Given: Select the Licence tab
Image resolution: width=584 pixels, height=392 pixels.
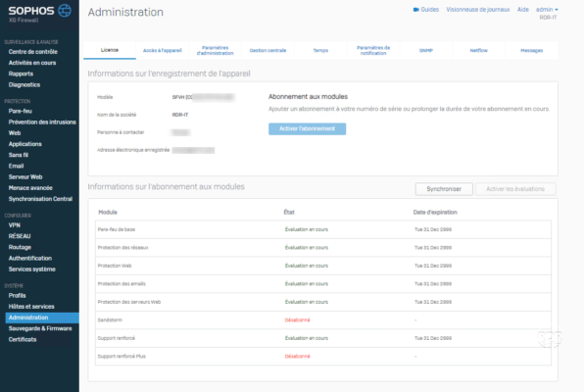Looking at the screenshot, I should tap(110, 50).
